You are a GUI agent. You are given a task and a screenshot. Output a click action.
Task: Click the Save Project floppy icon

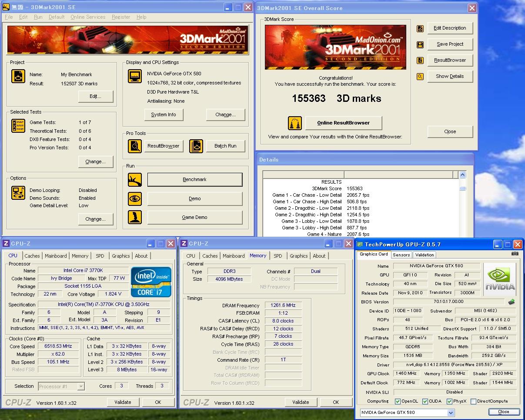[420, 44]
